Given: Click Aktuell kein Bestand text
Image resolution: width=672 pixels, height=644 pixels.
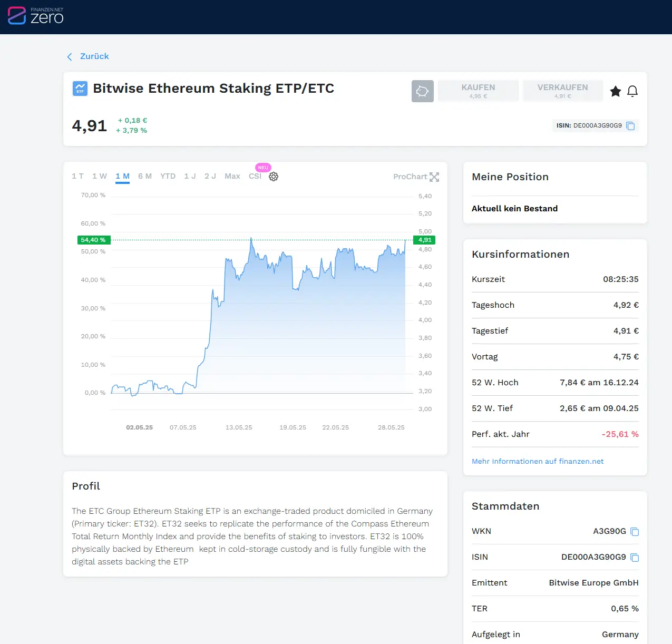Looking at the screenshot, I should [514, 209].
